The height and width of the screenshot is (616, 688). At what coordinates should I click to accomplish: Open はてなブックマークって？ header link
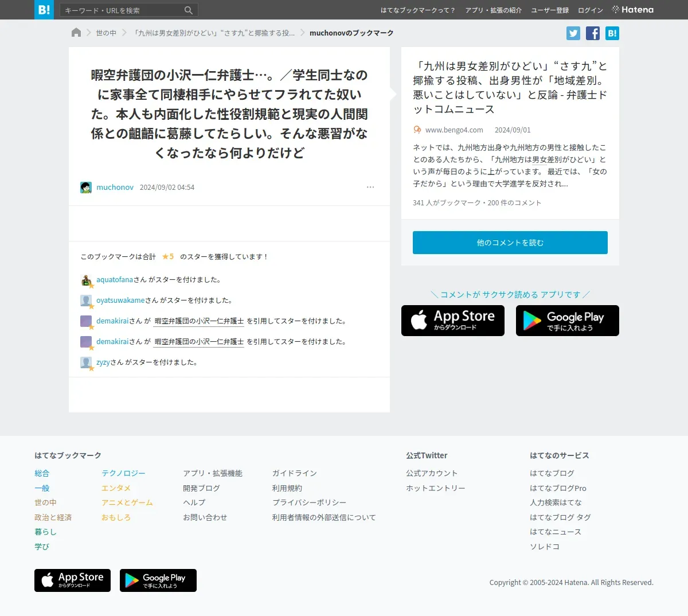(x=418, y=10)
